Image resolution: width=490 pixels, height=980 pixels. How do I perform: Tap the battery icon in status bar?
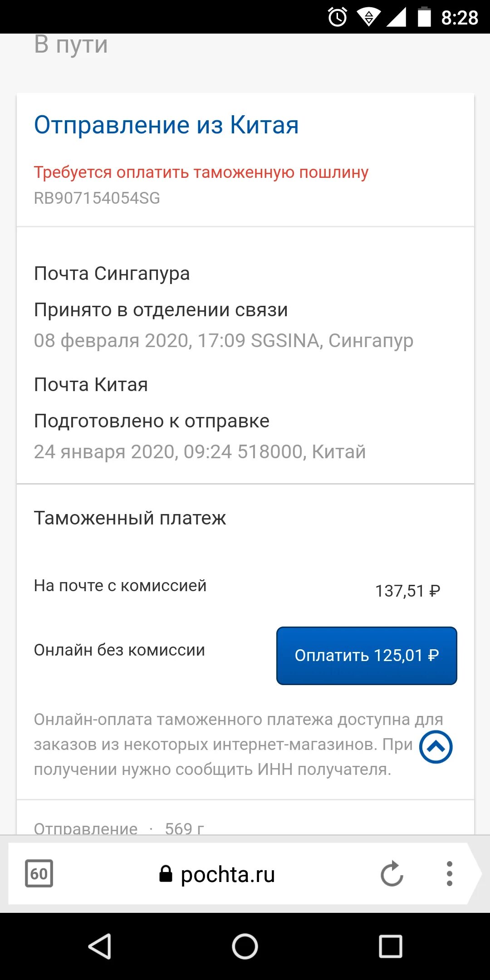[424, 17]
